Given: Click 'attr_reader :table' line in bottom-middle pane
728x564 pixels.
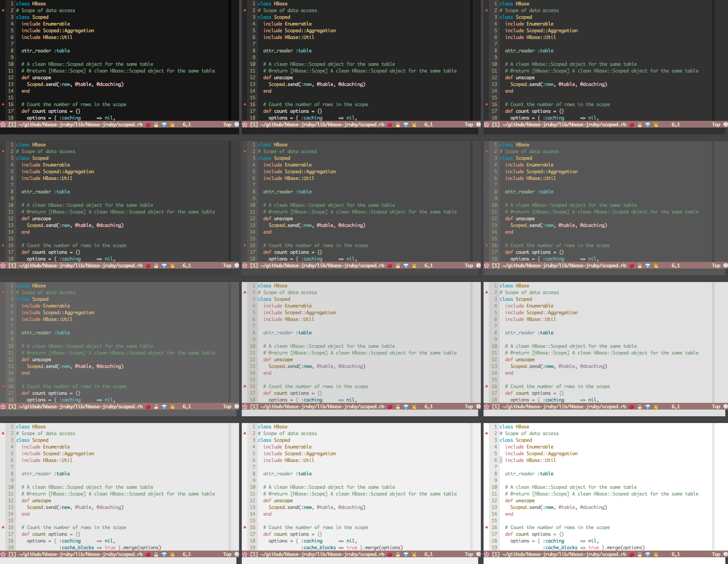Looking at the screenshot, I should tap(287, 474).
